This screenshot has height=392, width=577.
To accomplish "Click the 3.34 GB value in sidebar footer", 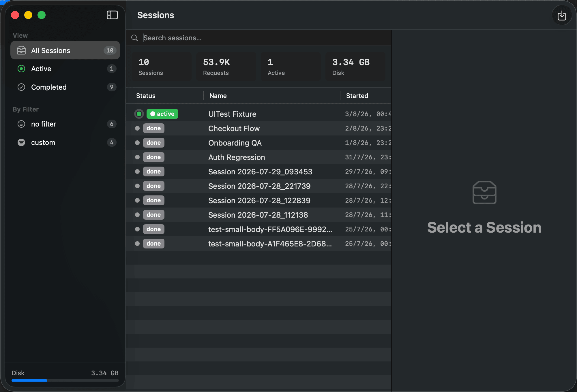I will (105, 373).
